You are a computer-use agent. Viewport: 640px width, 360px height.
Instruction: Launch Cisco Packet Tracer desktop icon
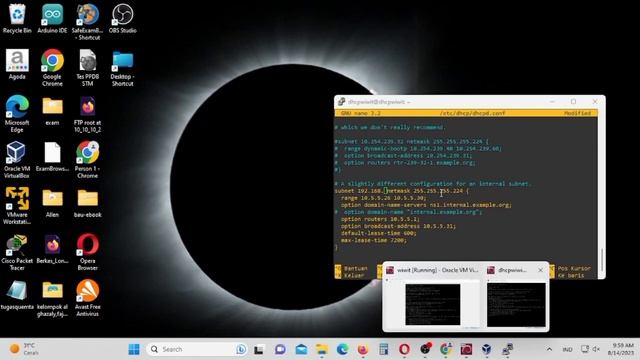pos(17,252)
